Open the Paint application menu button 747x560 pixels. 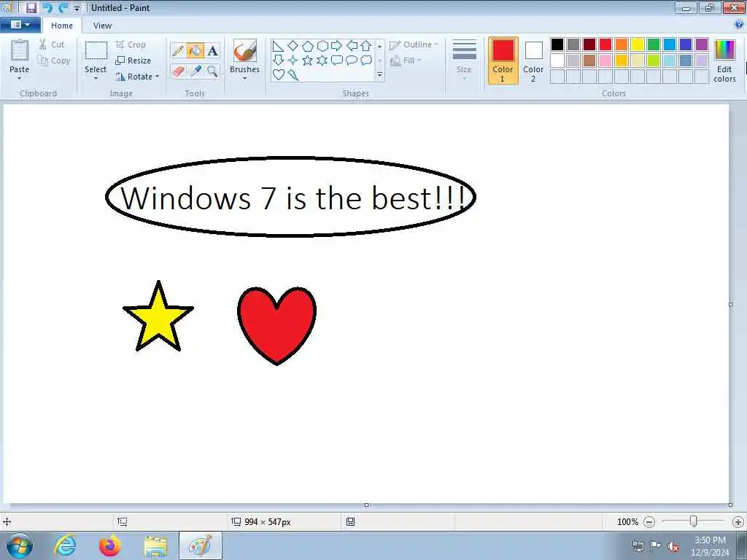pyautogui.click(x=20, y=25)
